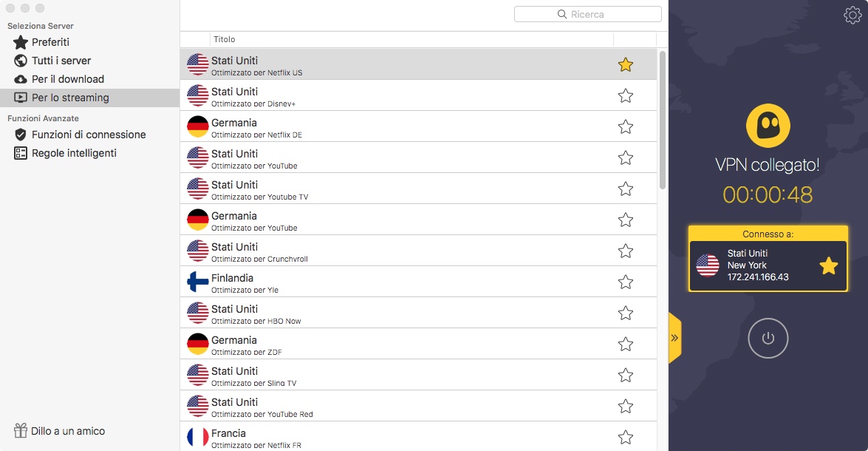Click the US flag in connected server card
The image size is (868, 451).
[708, 265]
